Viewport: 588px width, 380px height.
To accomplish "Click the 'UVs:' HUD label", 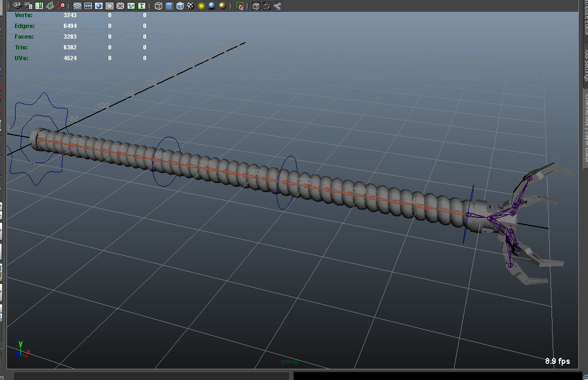I will click(21, 58).
